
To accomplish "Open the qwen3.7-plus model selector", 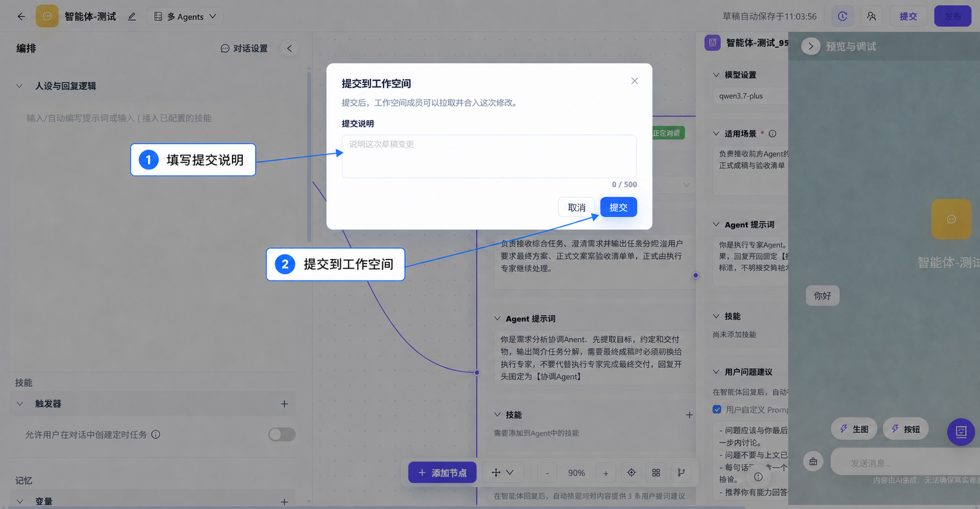I will [750, 96].
